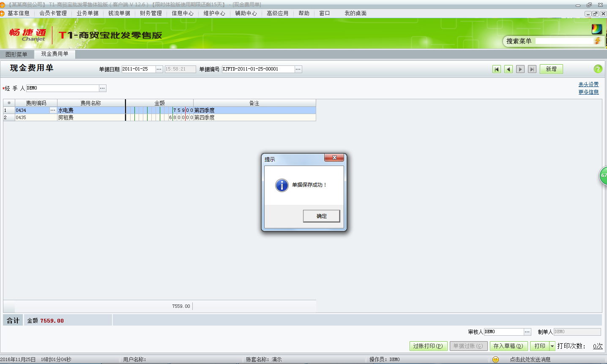607x364 pixels.
Task: Click the 0次 print count link
Action: pos(598,346)
